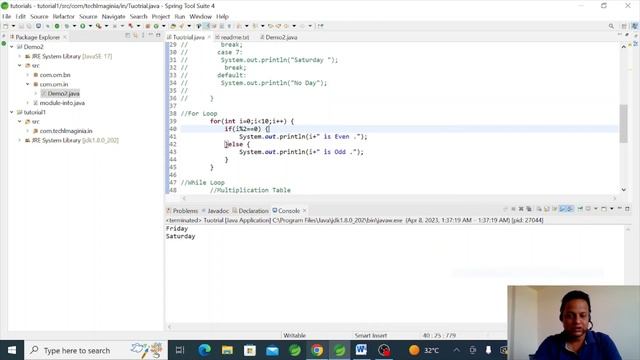
Task: Expand the com.om.bn package
Action: 28,75
